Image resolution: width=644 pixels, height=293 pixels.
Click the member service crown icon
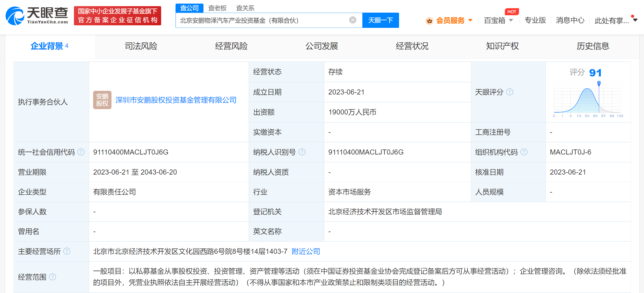pos(430,21)
